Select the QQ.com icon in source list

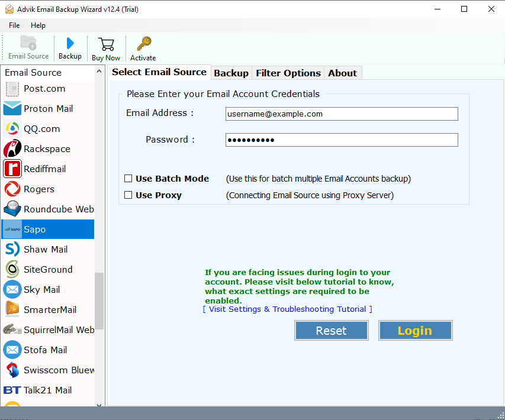point(12,129)
